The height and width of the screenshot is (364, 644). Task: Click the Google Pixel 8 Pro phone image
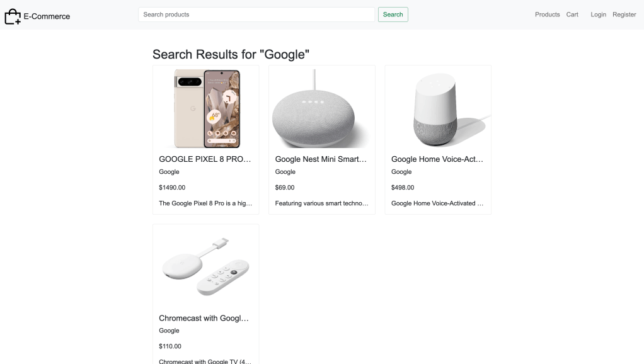click(206, 108)
